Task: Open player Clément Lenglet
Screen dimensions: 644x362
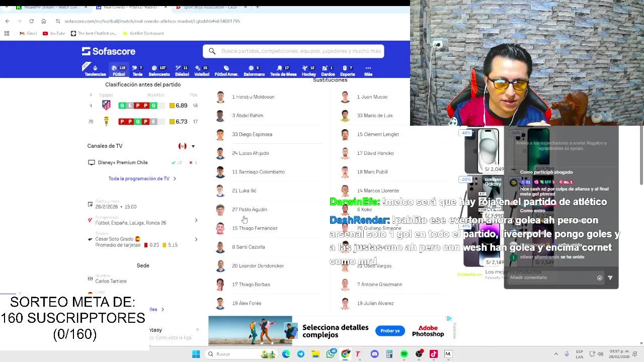Action: click(x=378, y=134)
